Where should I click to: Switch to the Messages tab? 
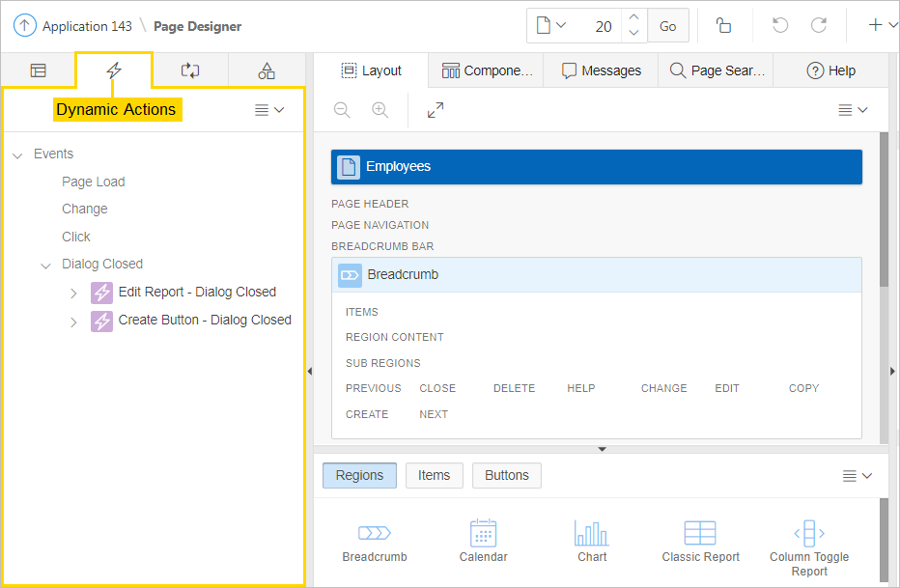tap(601, 70)
